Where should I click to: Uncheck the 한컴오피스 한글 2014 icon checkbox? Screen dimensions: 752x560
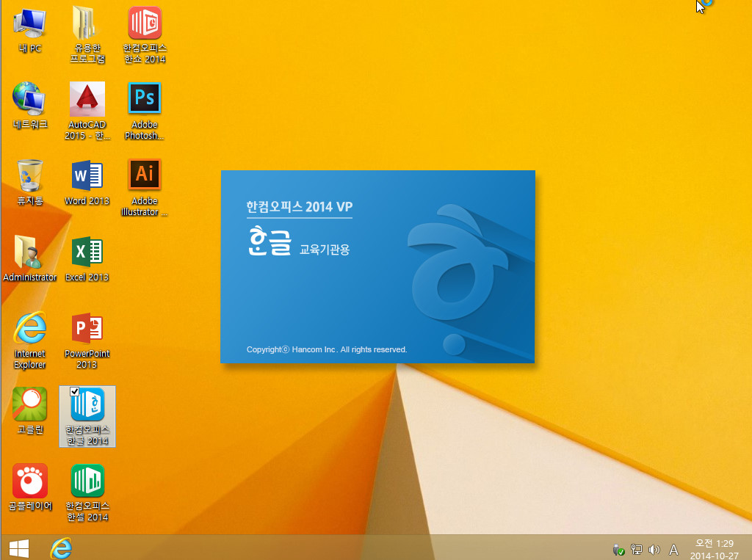pyautogui.click(x=74, y=392)
